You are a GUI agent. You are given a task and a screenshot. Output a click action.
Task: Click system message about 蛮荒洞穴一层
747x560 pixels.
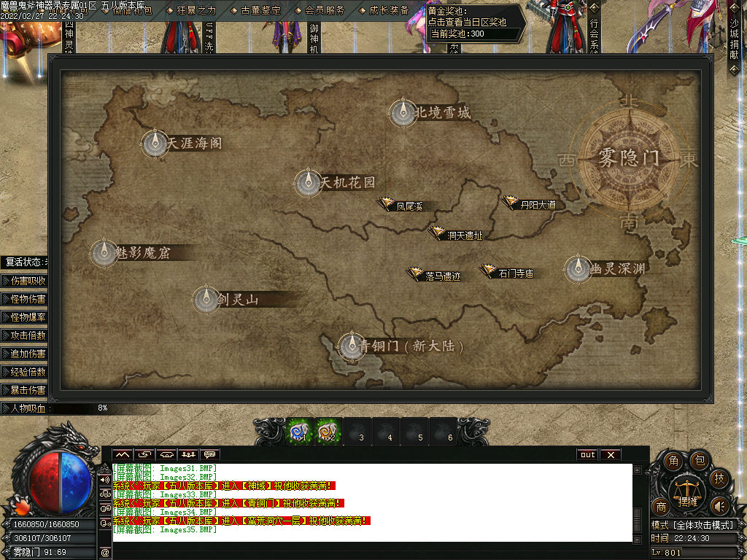tap(241, 521)
